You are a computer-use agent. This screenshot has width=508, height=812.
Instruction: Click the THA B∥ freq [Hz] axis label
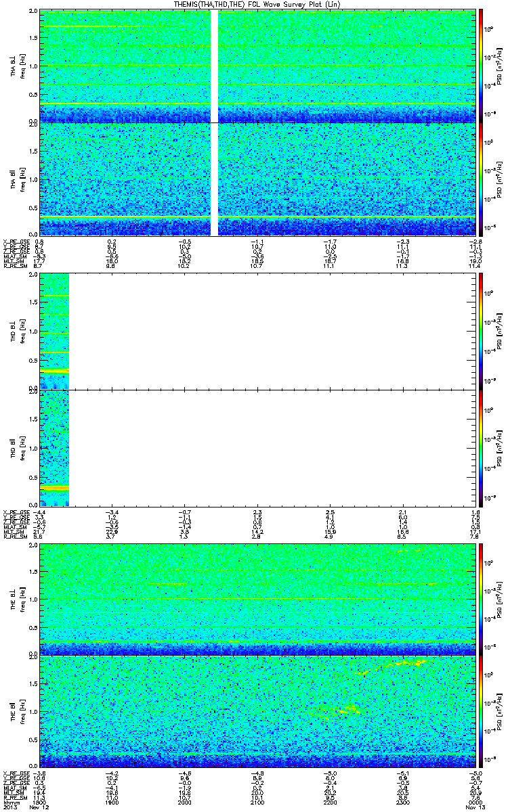pyautogui.click(x=17, y=179)
